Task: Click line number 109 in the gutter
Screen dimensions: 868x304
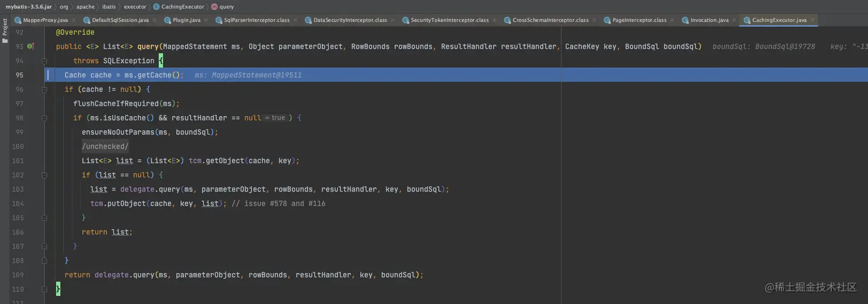Action: pyautogui.click(x=18, y=275)
